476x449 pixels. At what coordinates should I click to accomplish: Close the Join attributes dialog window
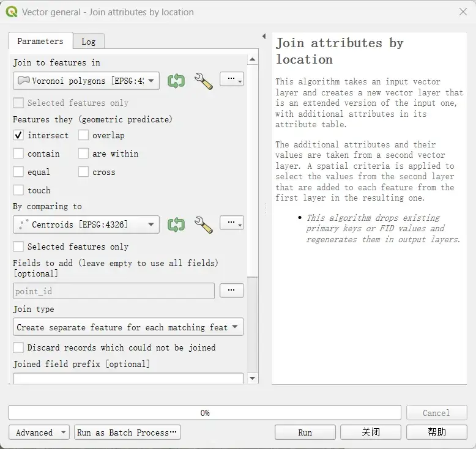[463, 12]
